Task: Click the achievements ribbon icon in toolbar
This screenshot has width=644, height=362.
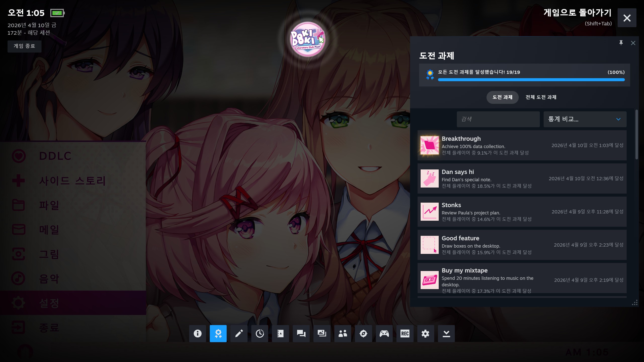Action: [218, 334]
